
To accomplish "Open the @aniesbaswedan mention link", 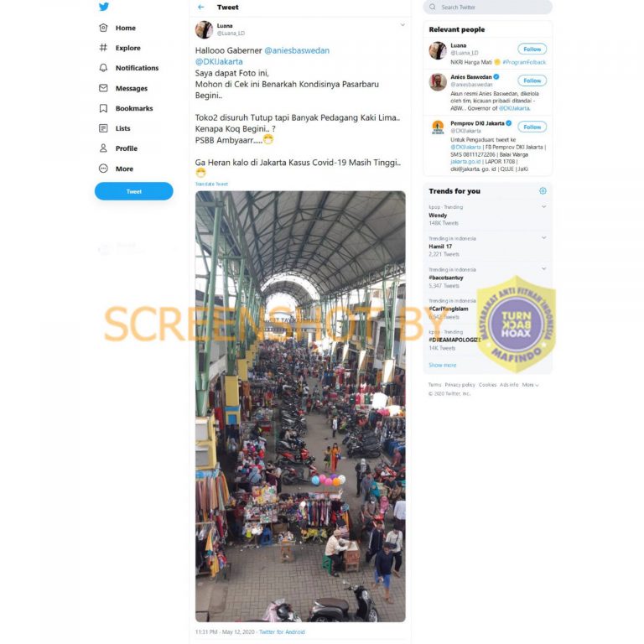I will (297, 50).
